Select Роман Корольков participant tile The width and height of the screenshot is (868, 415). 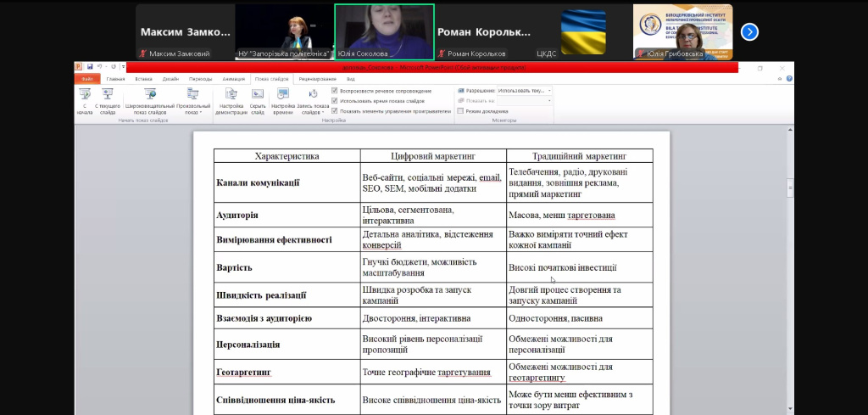(x=484, y=32)
